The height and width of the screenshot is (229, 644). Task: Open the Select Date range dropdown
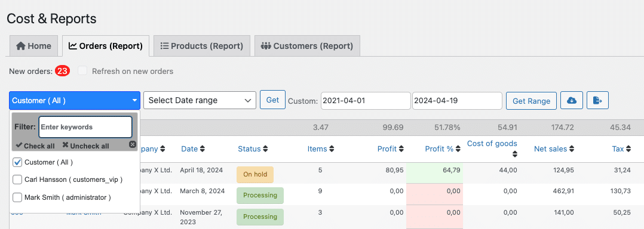tap(200, 100)
